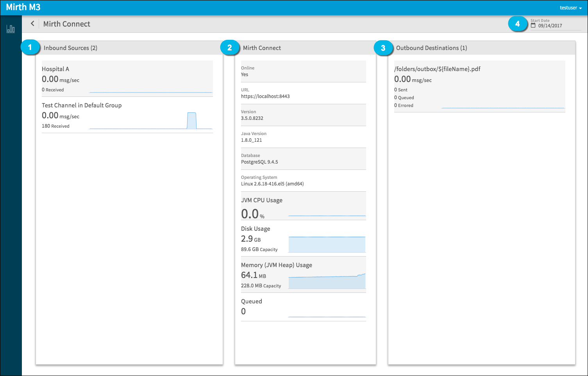
Task: Click the 0 Errored count on destination
Action: click(x=404, y=105)
